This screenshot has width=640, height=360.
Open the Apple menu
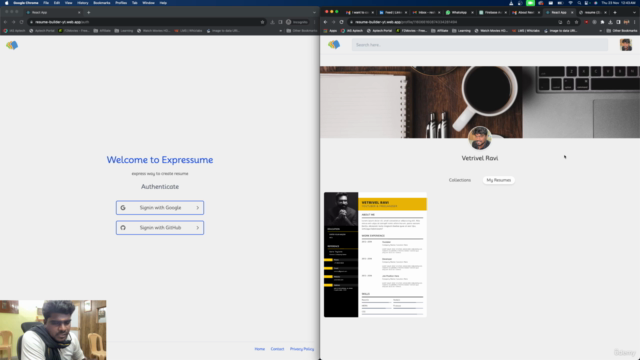click(7, 3)
